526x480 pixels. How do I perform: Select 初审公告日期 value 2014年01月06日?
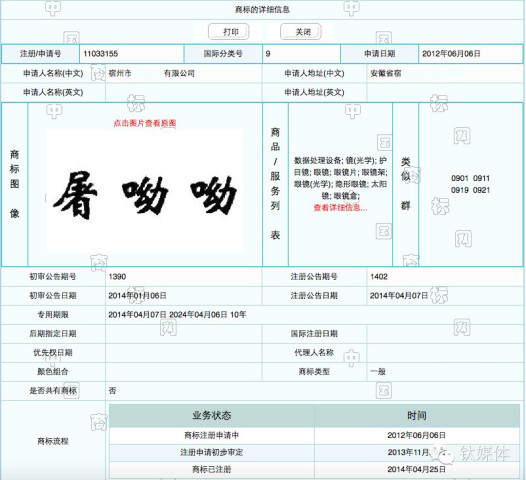[x=137, y=296]
